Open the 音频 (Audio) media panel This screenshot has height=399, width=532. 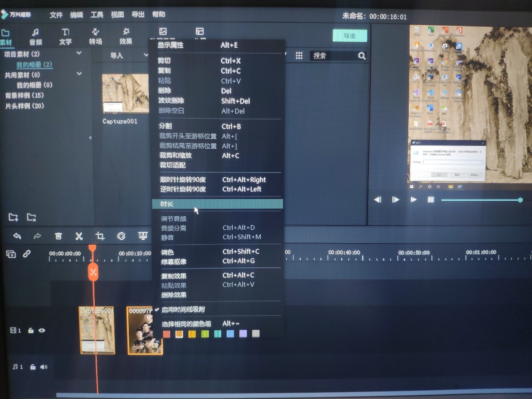point(36,36)
